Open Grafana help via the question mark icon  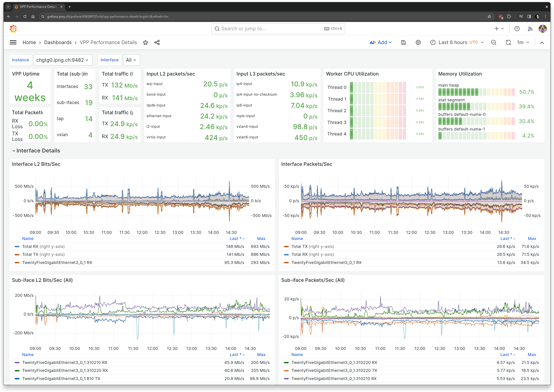tap(517, 29)
